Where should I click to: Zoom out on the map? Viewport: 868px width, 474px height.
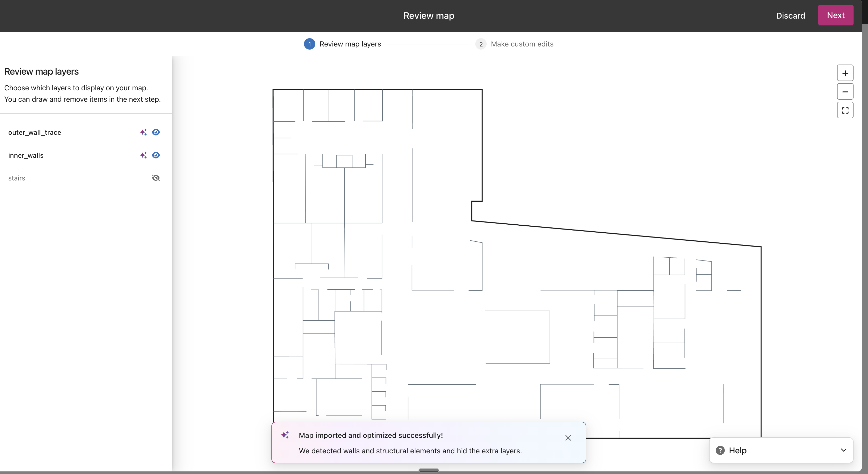pyautogui.click(x=845, y=92)
